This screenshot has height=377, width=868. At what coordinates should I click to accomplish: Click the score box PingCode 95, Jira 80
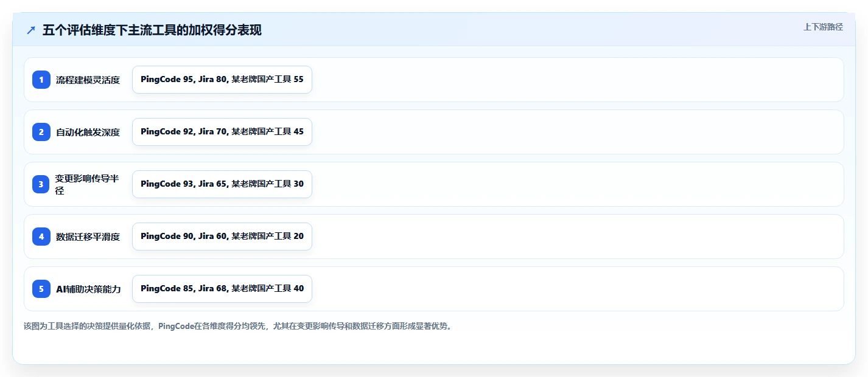[222, 80]
